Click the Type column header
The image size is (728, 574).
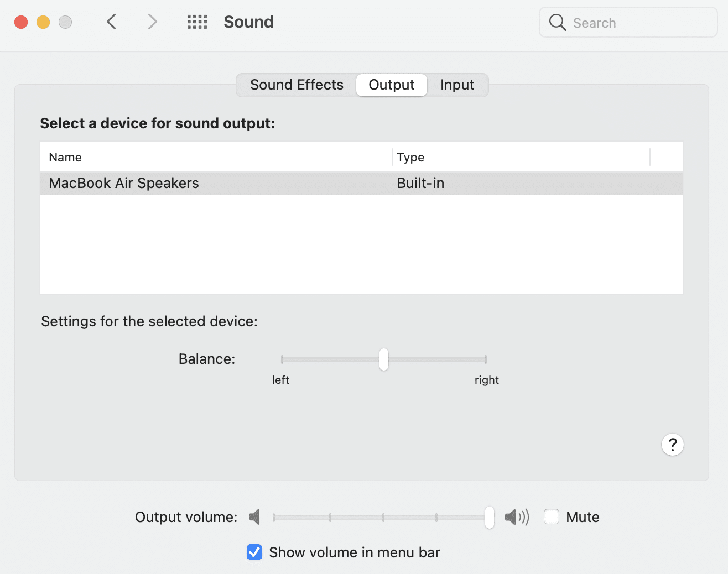(410, 157)
